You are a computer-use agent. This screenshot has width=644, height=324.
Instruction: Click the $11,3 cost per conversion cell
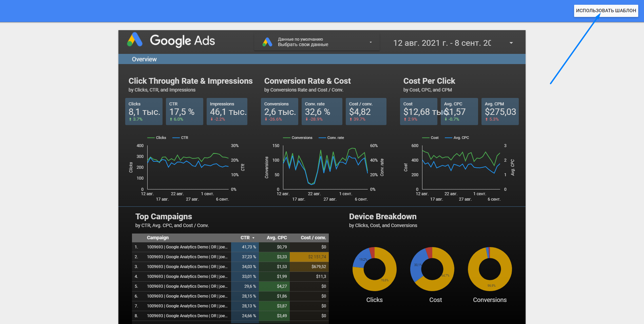[x=309, y=277]
